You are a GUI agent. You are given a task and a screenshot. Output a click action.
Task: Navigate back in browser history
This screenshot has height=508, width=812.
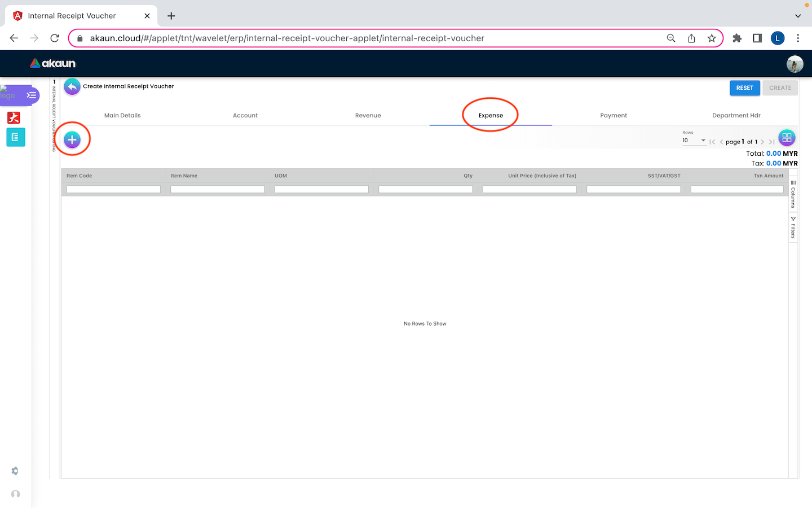click(x=14, y=38)
